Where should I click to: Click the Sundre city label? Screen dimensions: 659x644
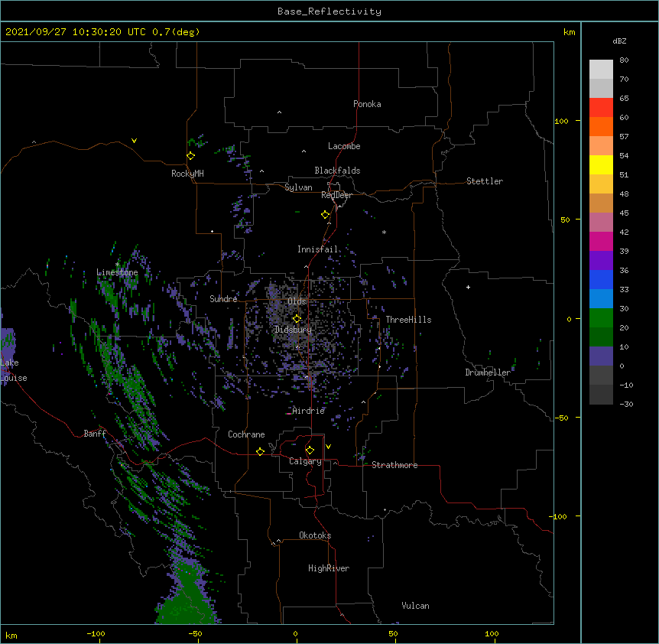tap(223, 299)
